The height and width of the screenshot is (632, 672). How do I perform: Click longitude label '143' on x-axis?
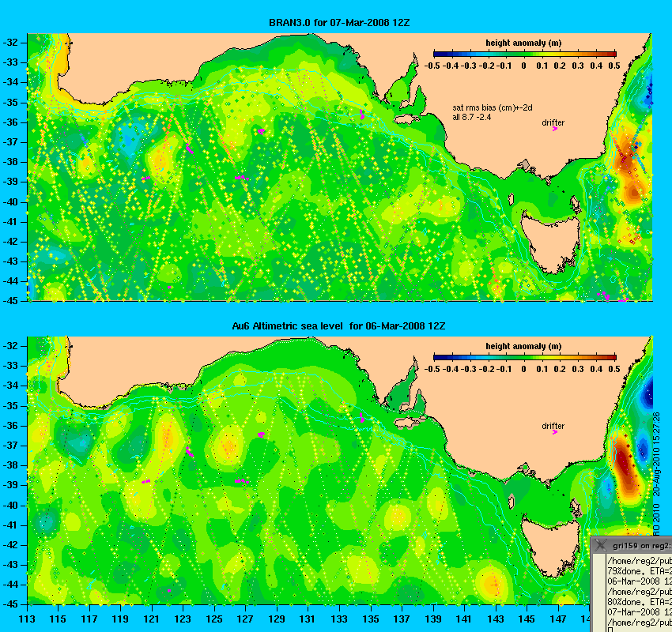(x=496, y=619)
